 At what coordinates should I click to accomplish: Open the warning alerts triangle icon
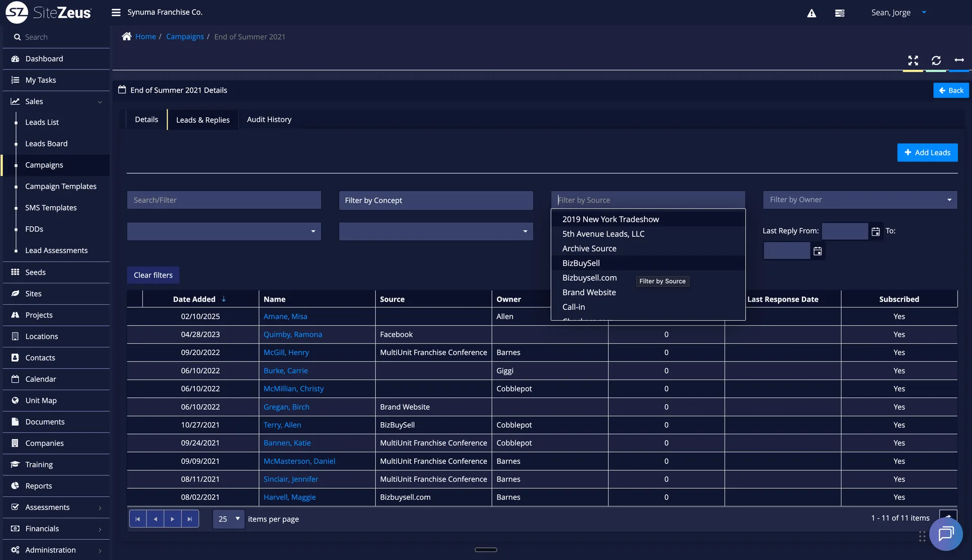click(812, 13)
